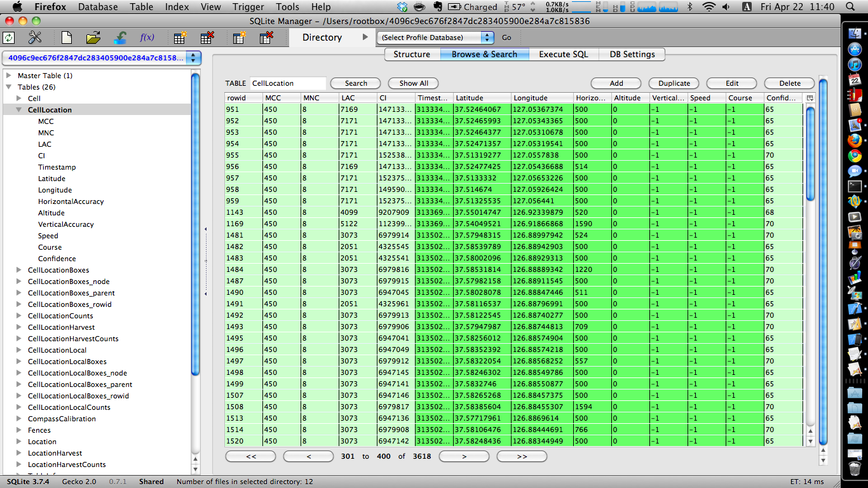Open the database selector dropdown
This screenshot has height=488, width=868.
pos(102,58)
